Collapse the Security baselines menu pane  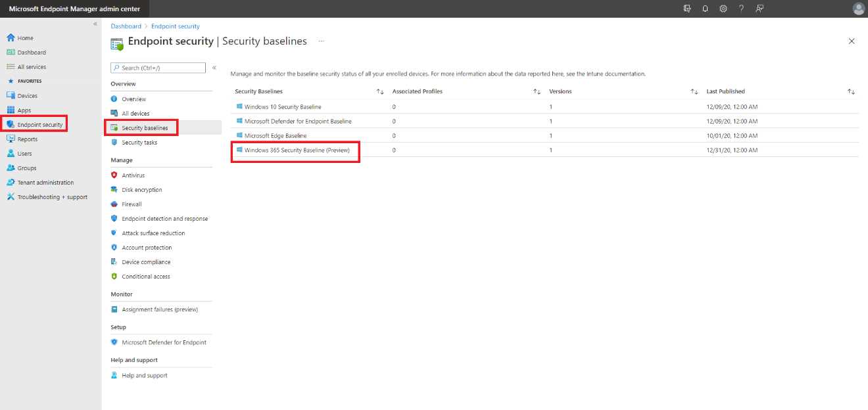click(214, 66)
